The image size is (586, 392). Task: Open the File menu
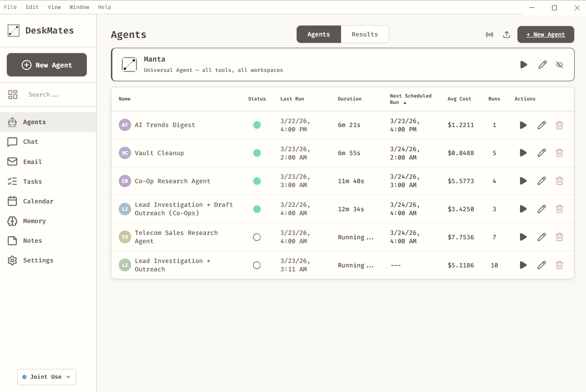10,7
